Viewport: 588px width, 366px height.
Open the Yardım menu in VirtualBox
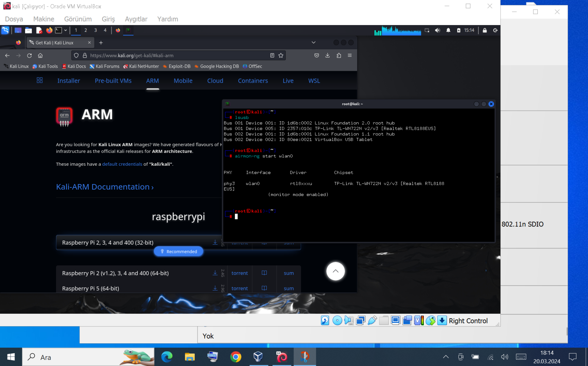point(168,19)
